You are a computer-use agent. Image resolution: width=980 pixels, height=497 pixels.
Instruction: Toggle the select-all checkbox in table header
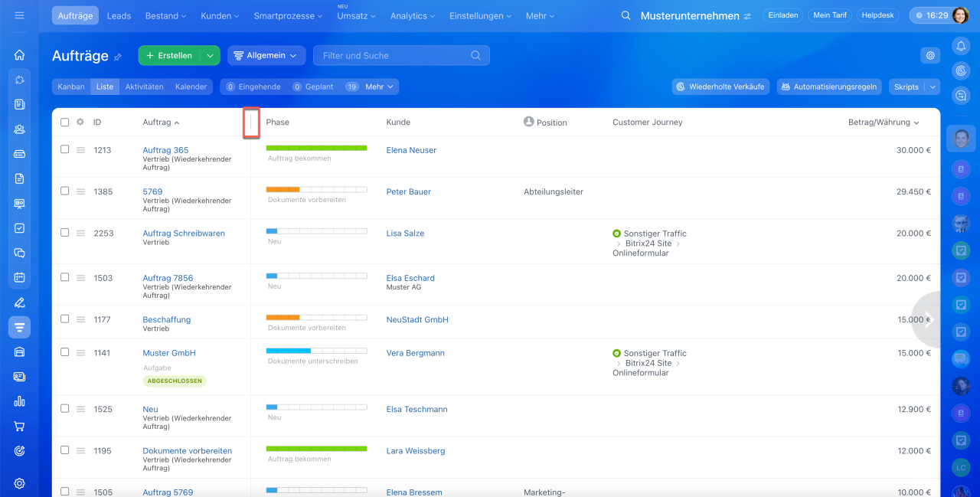coord(65,123)
